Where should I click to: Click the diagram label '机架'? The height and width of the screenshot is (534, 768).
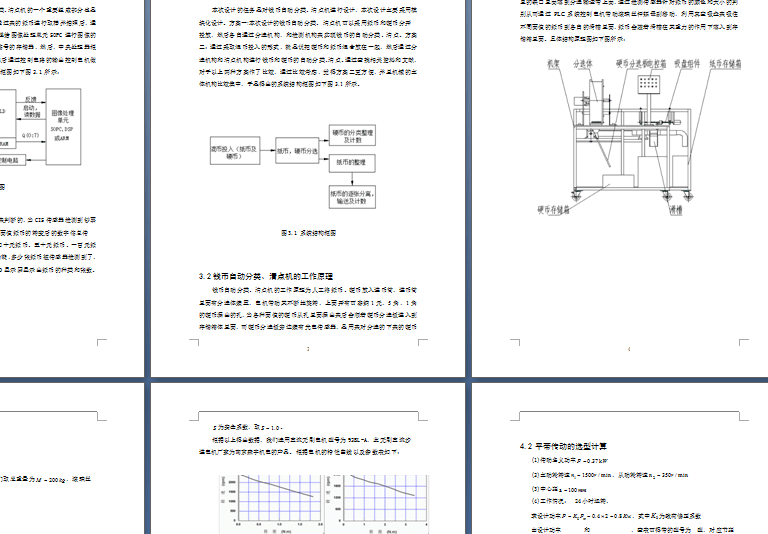pyautogui.click(x=553, y=64)
